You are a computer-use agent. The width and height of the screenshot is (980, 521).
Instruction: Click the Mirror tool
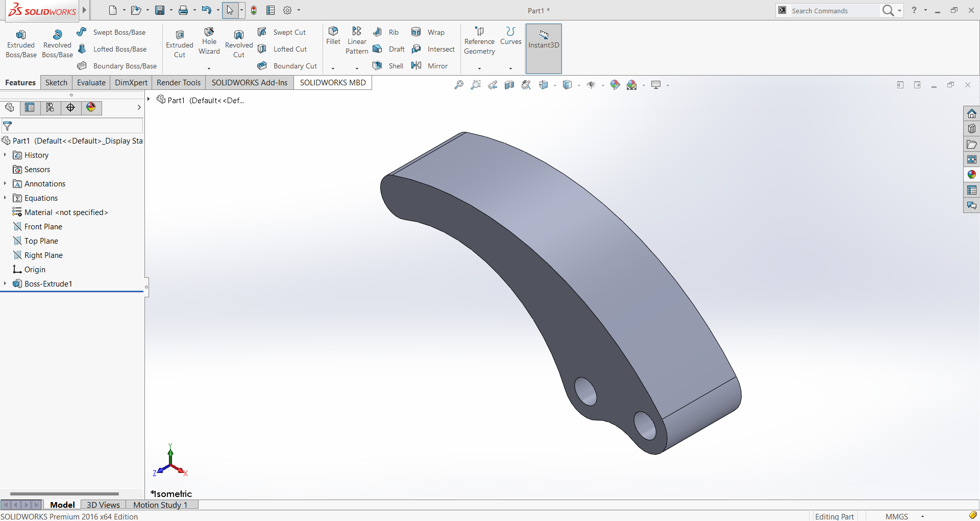(x=429, y=66)
